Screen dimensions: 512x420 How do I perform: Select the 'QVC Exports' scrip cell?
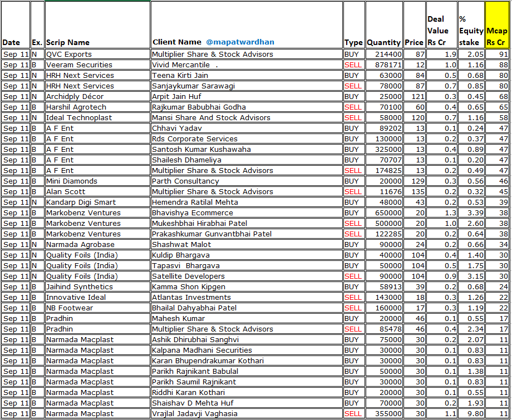coord(97,54)
